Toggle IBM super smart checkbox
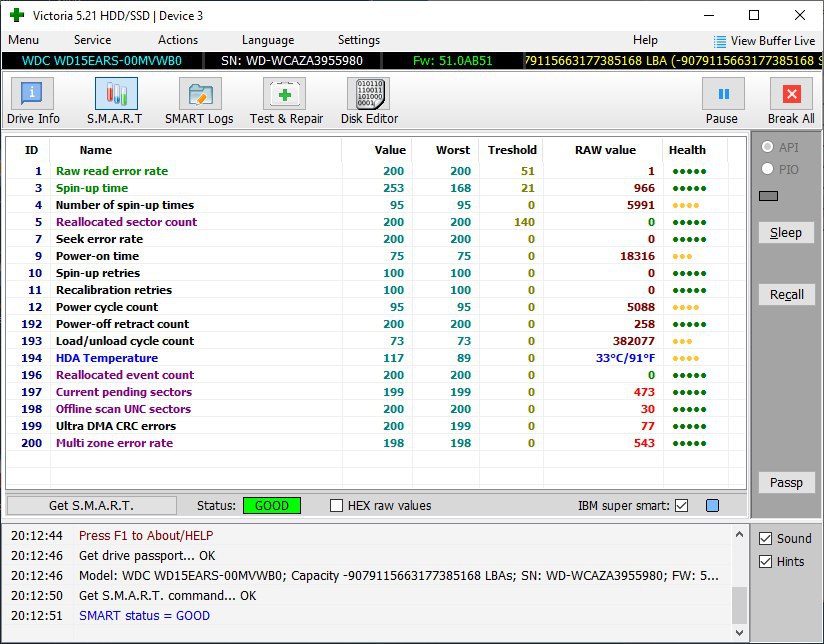824x644 pixels. [682, 505]
